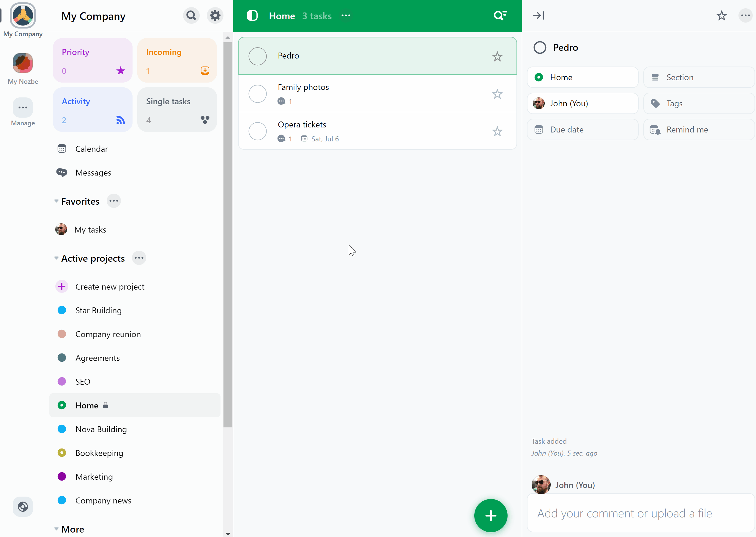Click the Pedro task star to favorite
This screenshot has width=756, height=537.
point(497,56)
